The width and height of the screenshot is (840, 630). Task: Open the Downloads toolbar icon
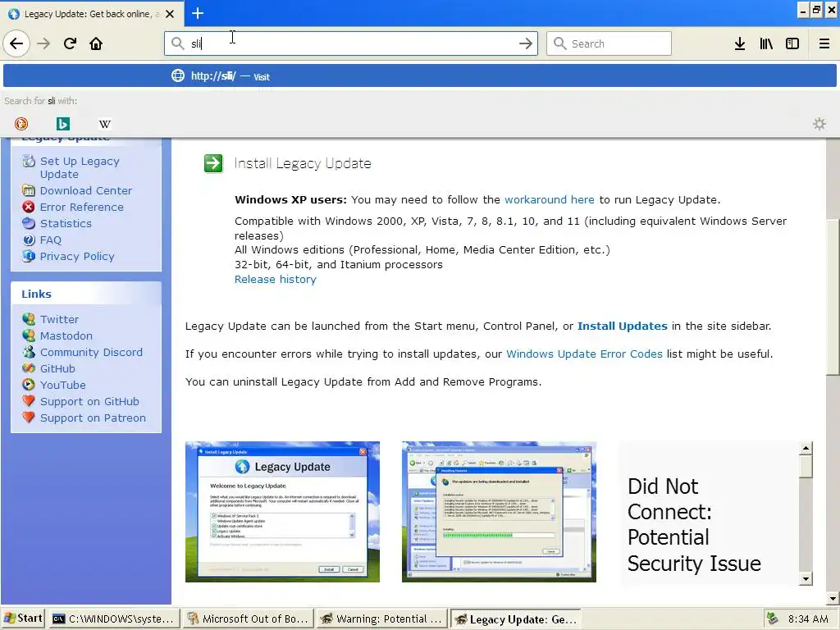click(x=740, y=43)
